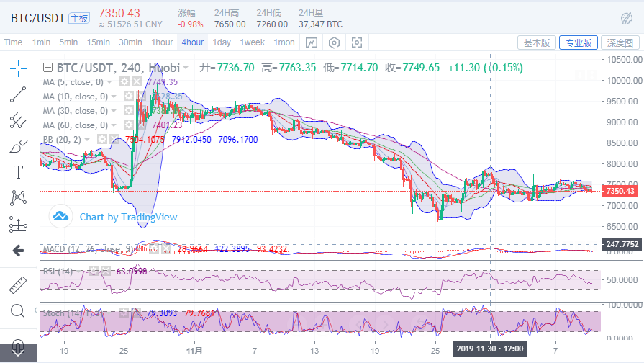Switch to 1week interval

[252, 42]
